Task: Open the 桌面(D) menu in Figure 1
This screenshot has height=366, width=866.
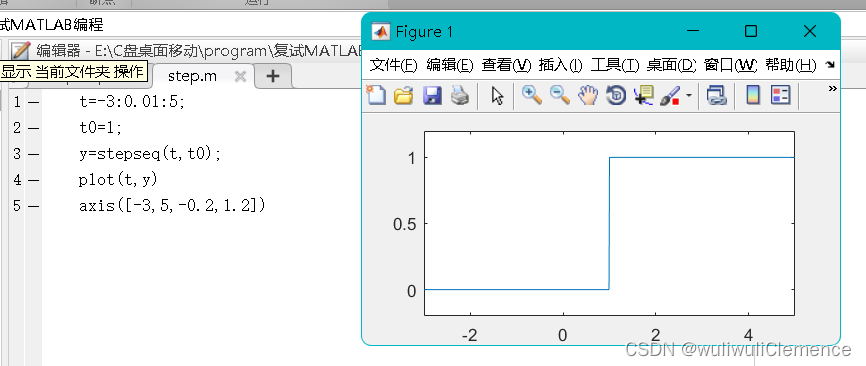Action: click(x=672, y=65)
